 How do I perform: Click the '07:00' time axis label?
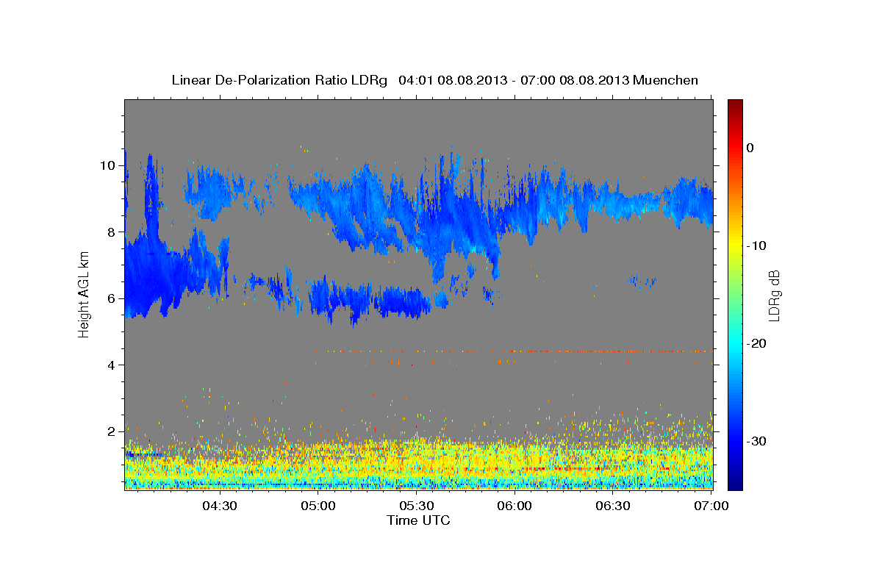pos(711,506)
